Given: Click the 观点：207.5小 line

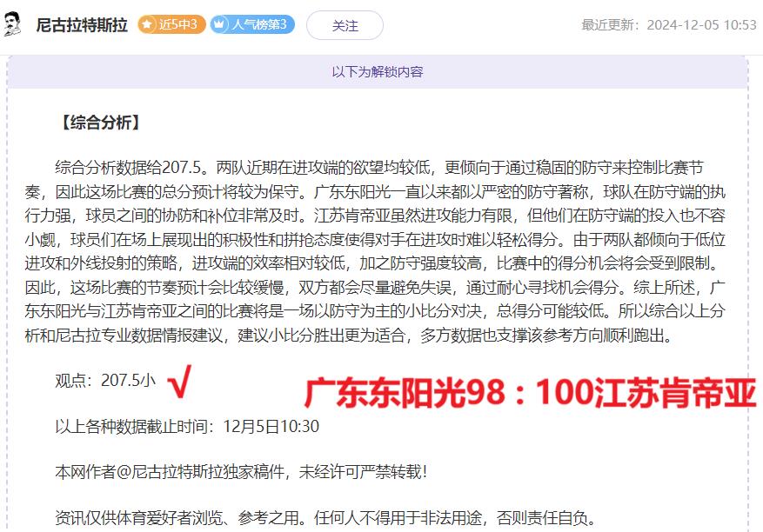Looking at the screenshot, I should (x=105, y=380).
